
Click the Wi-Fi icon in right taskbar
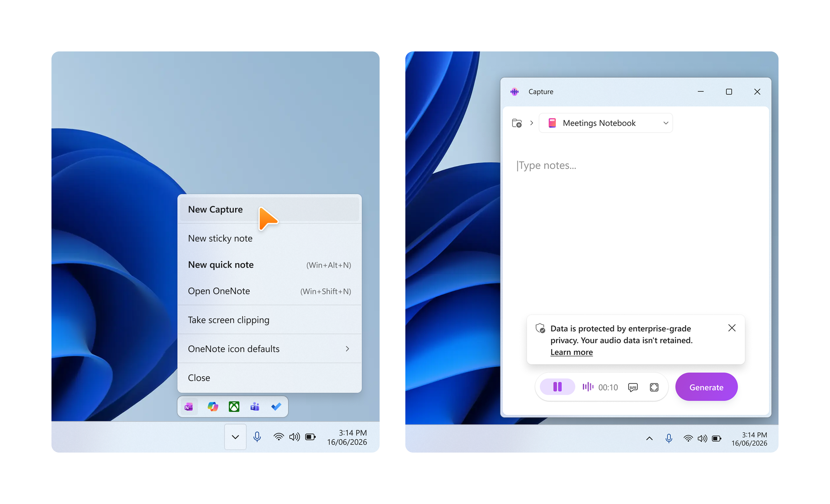[688, 438]
